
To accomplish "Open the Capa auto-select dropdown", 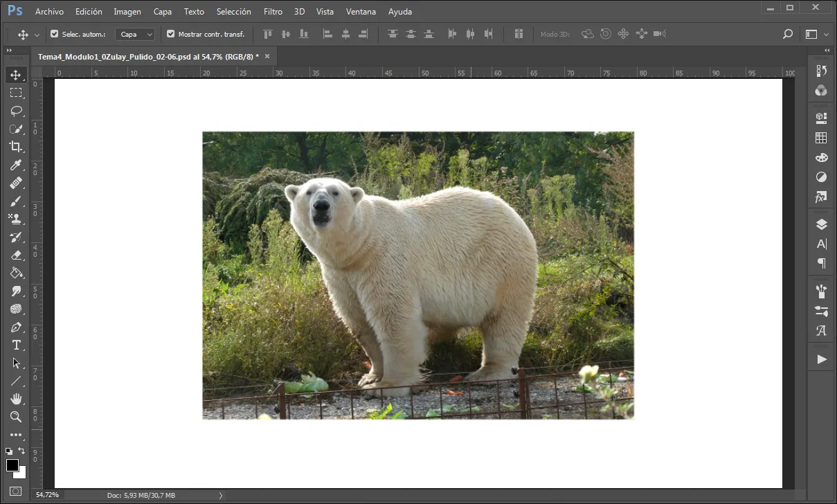I will click(135, 34).
